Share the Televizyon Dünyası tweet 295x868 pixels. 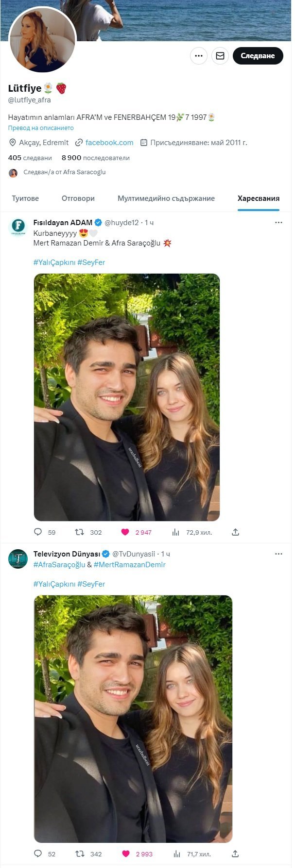coord(235,853)
